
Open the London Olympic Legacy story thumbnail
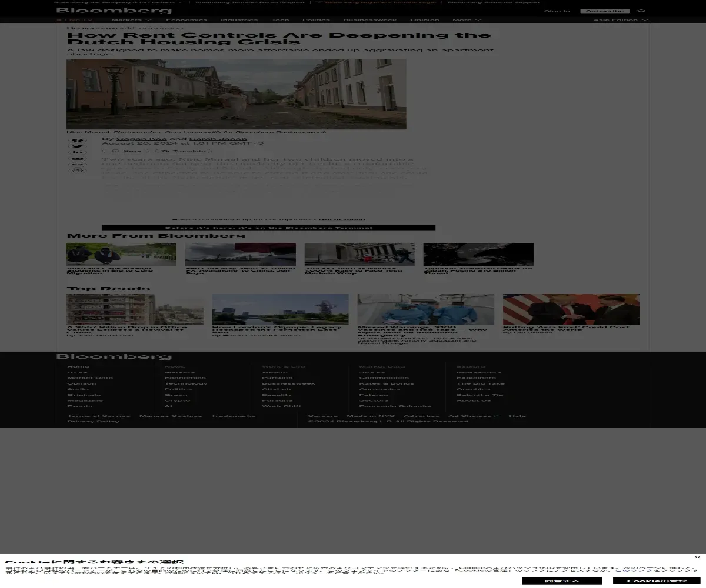point(281,309)
